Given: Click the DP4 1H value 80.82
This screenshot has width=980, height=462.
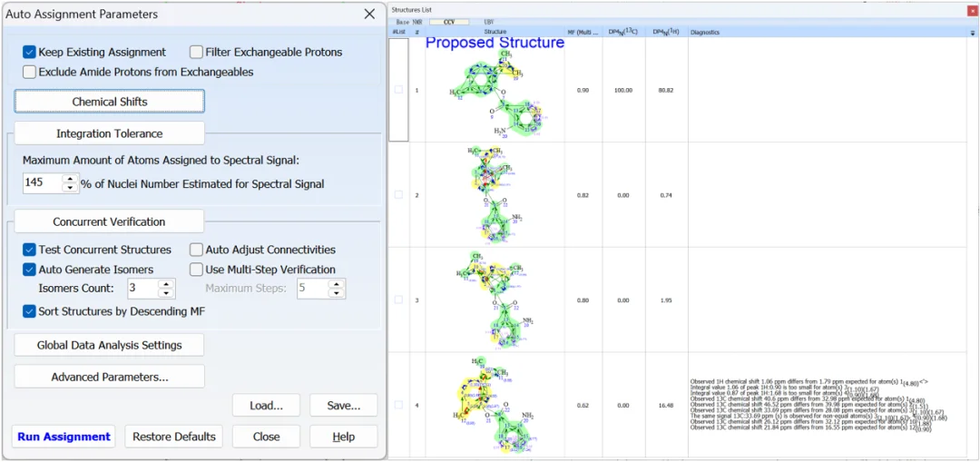Looking at the screenshot, I should click(666, 90).
